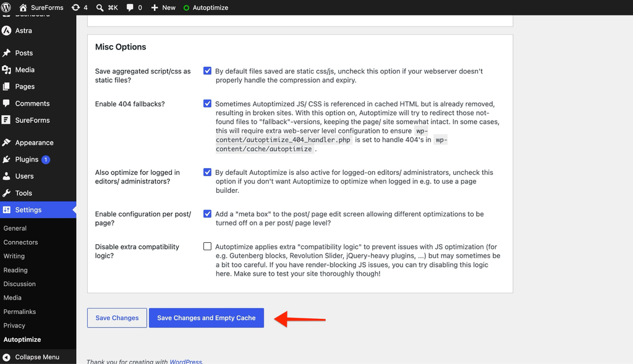
Task: Click the Plugins update badge showing 1
Action: pyautogui.click(x=46, y=159)
